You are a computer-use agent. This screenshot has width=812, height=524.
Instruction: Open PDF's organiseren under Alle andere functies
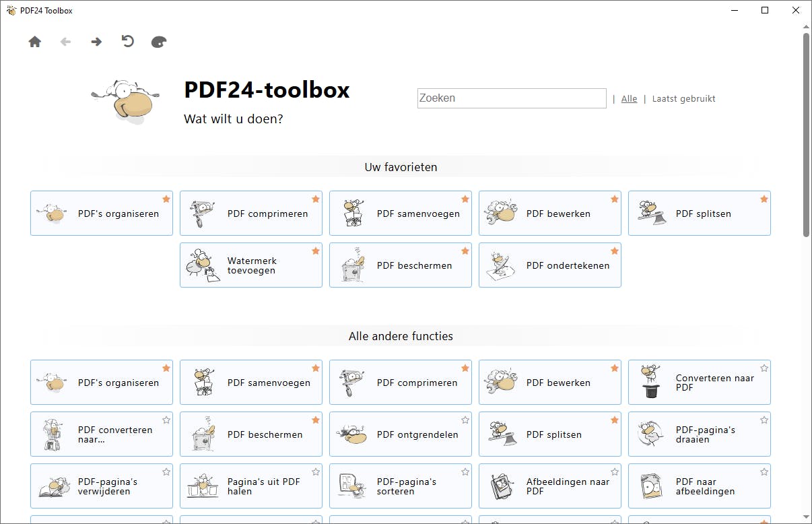(x=102, y=383)
